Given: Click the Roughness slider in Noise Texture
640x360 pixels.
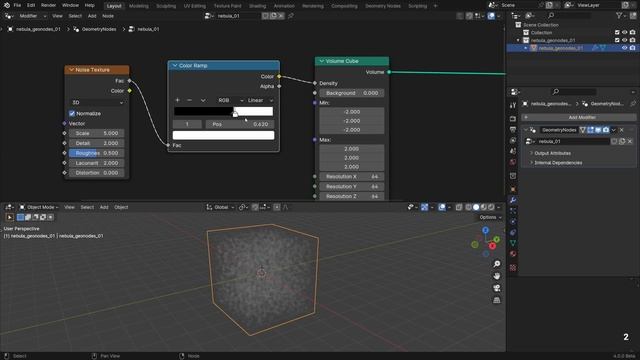Looking at the screenshot, I should point(97,153).
